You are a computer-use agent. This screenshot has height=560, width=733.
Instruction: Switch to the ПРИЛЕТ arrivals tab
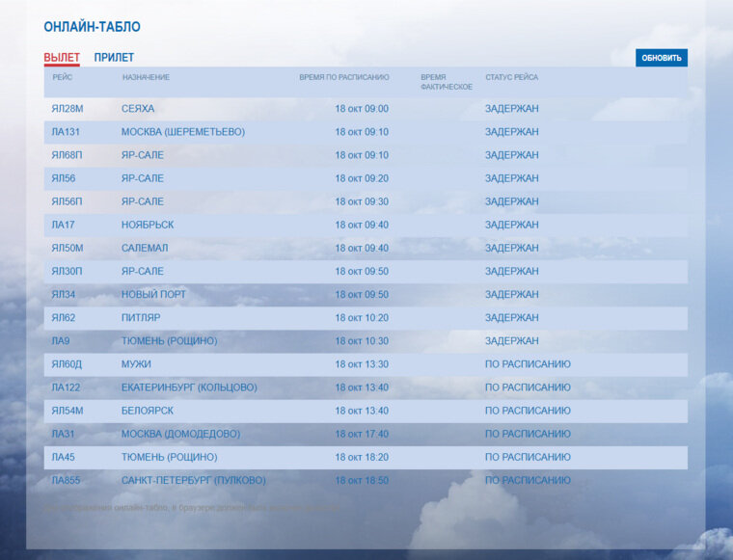[x=114, y=58]
